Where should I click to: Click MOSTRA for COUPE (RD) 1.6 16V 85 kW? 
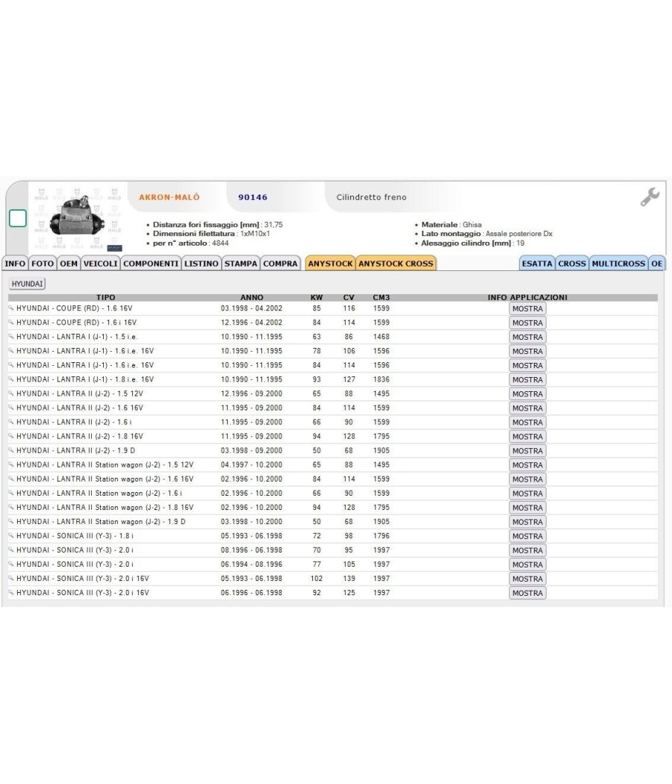[x=527, y=309]
